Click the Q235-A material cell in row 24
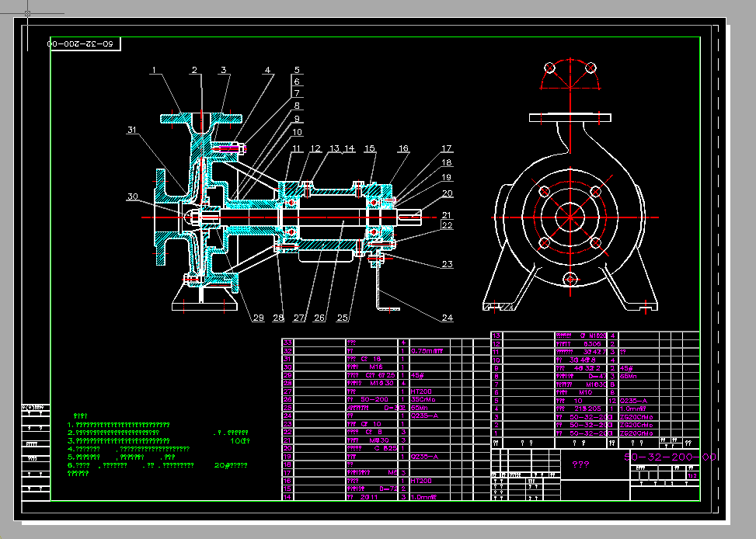 click(x=424, y=416)
